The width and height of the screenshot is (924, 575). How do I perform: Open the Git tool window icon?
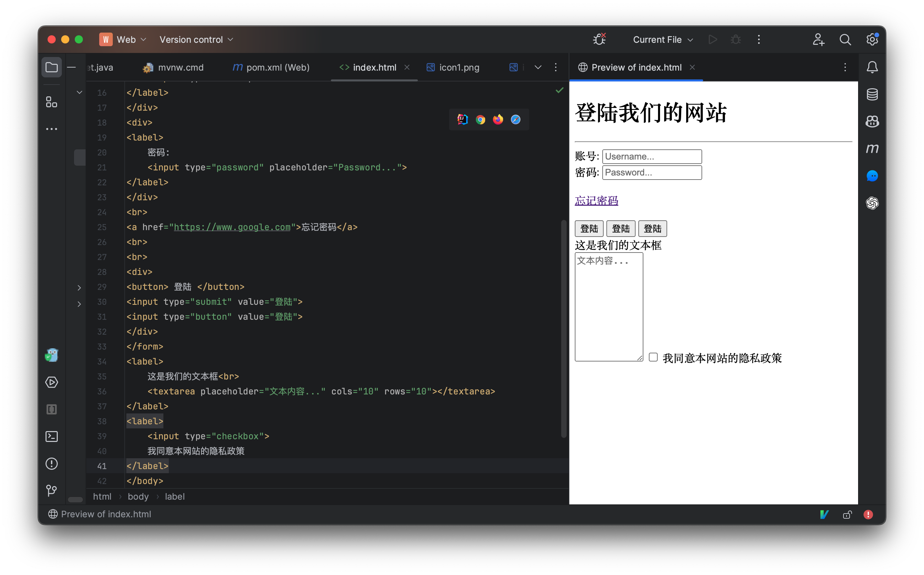[51, 490]
